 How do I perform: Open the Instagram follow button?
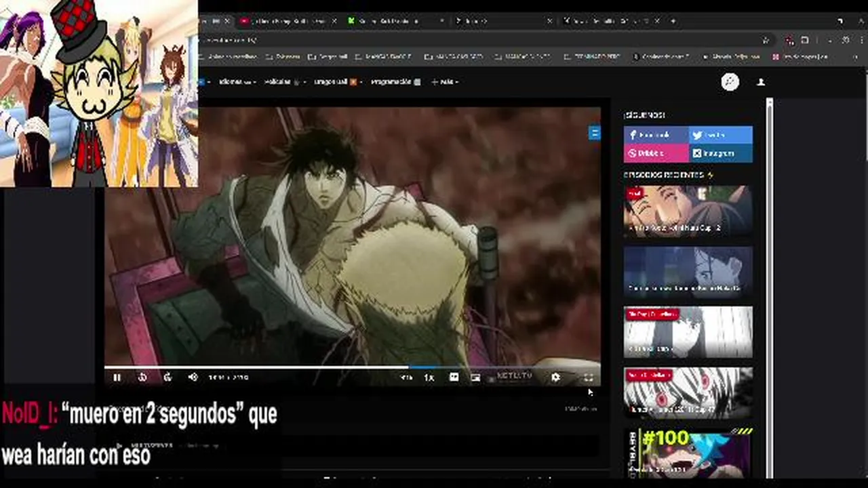pos(720,153)
